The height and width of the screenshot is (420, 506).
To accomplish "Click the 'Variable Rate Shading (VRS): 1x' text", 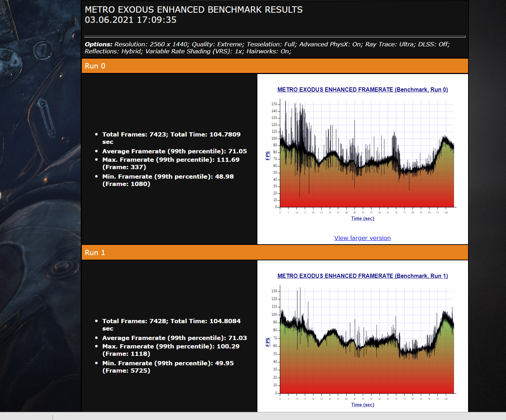I will point(195,51).
